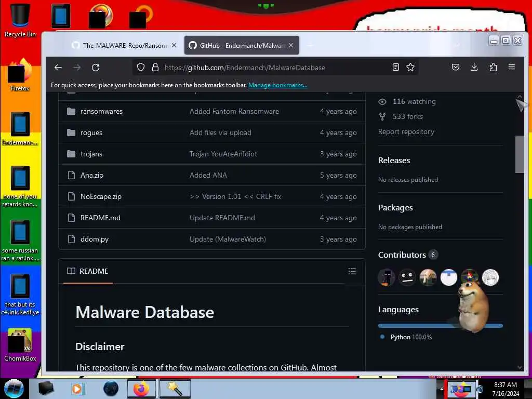
Task: Click the URL address field
Action: point(275,67)
